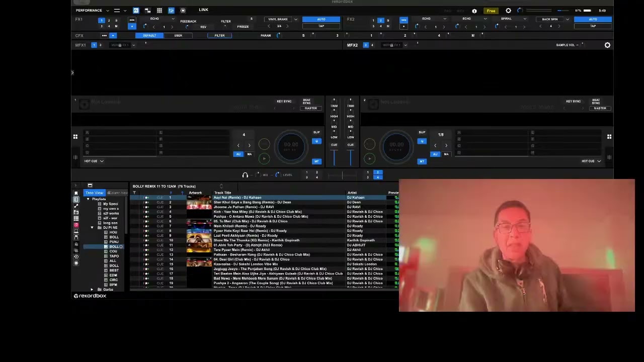
Task: Click FX1 TAP button
Action: tap(321, 26)
